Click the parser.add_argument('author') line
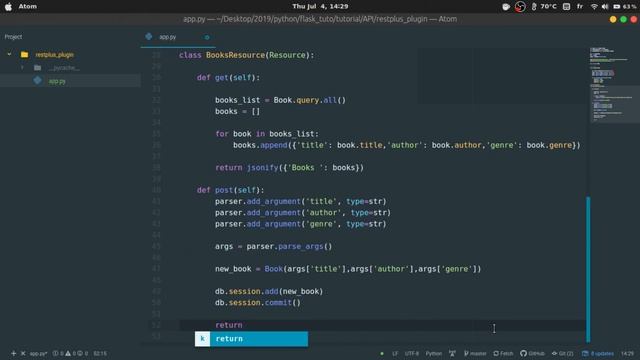 pos(303,213)
